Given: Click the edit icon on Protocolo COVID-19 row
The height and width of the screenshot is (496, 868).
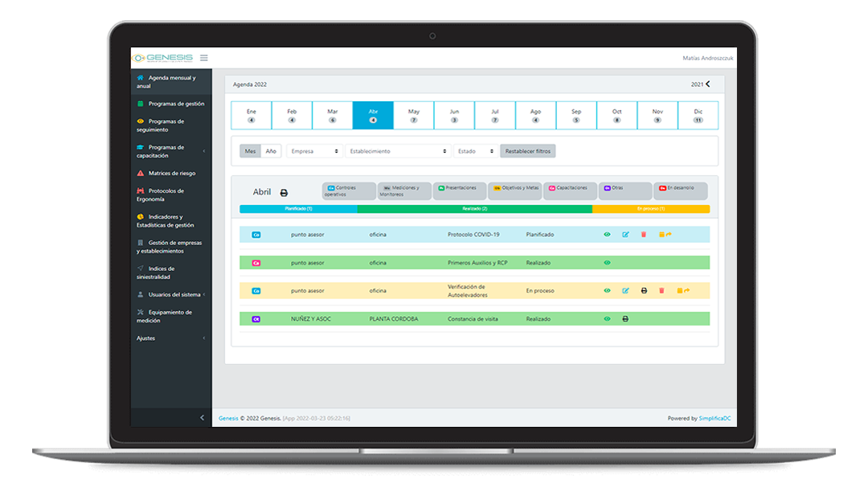Looking at the screenshot, I should point(625,235).
